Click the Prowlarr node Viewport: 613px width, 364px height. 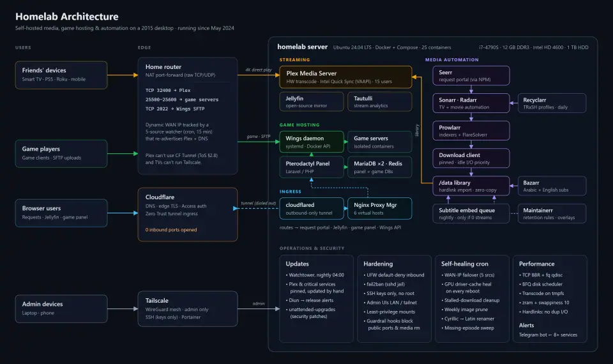[471, 130]
